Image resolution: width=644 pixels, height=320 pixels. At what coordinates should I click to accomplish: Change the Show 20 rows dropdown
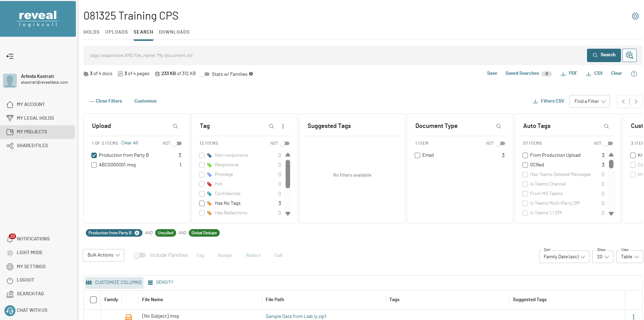point(602,257)
